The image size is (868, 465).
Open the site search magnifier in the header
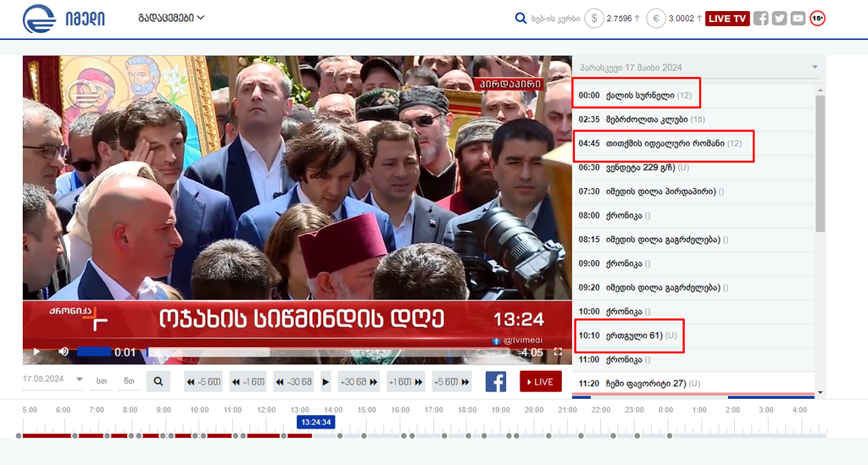coord(520,19)
